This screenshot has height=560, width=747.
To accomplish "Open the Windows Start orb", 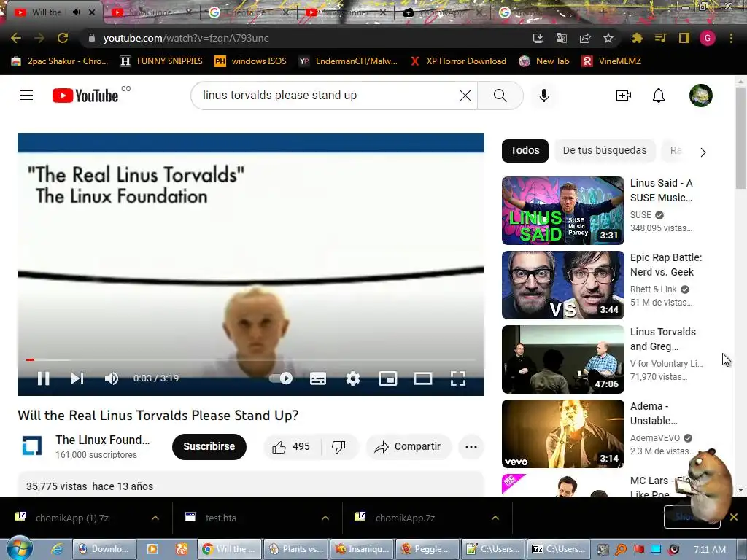I will pos(19,548).
